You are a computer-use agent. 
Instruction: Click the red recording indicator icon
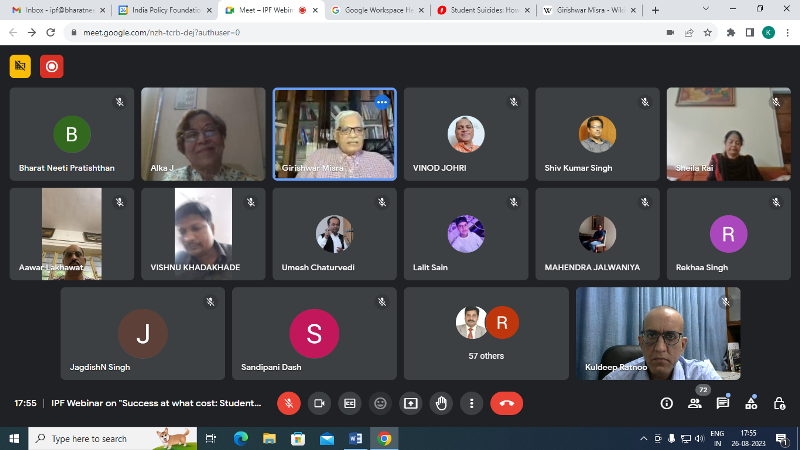(x=51, y=67)
